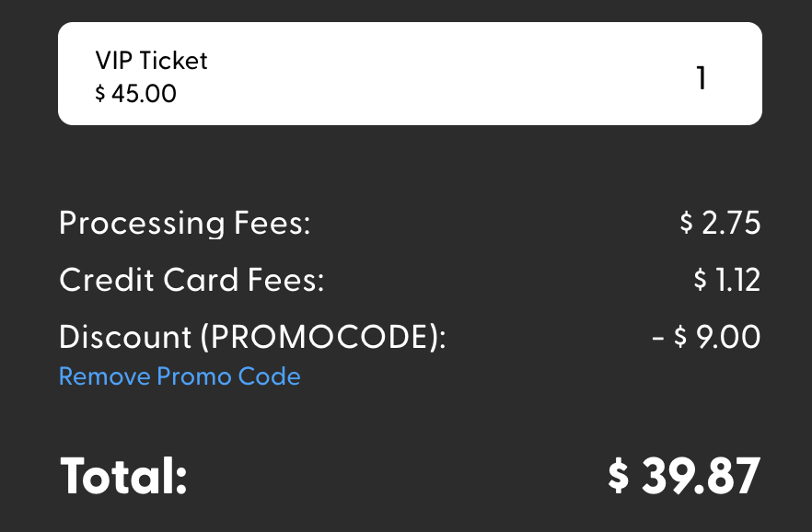Click the Processing Fees label
This screenshot has width=812, height=532.
pyautogui.click(x=183, y=223)
